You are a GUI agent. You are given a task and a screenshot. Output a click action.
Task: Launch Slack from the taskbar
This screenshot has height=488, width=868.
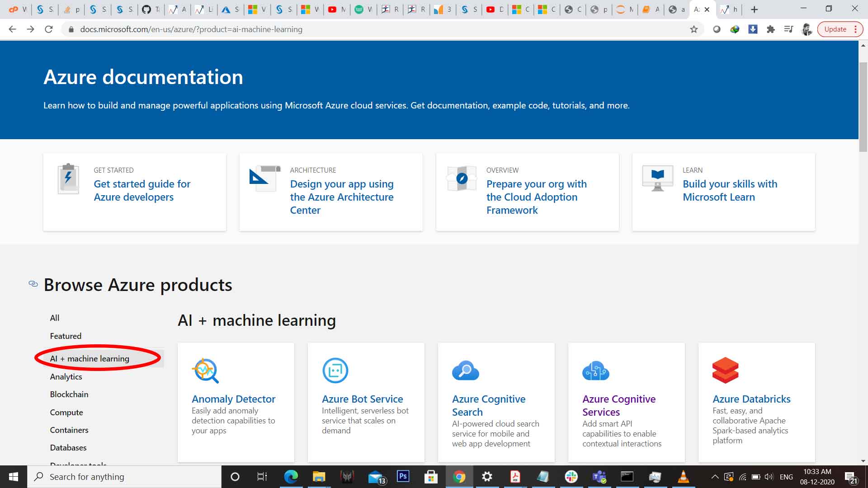[571, 477]
